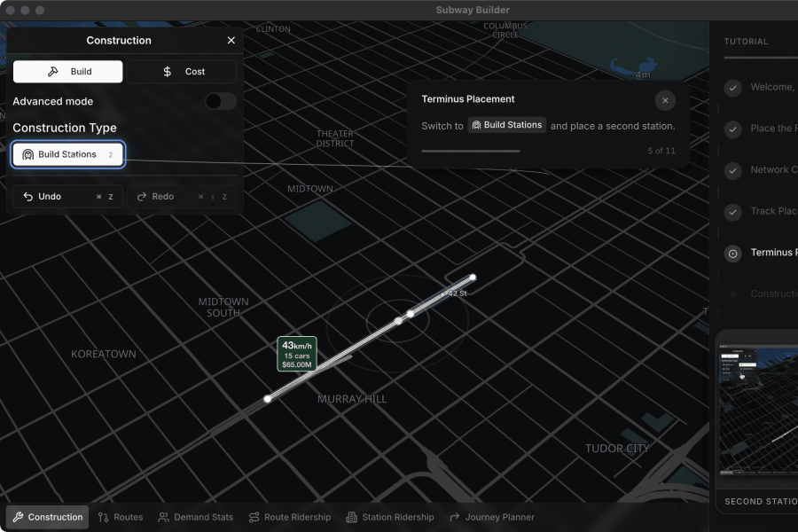Click the hammer icon in Build tab

click(x=53, y=72)
